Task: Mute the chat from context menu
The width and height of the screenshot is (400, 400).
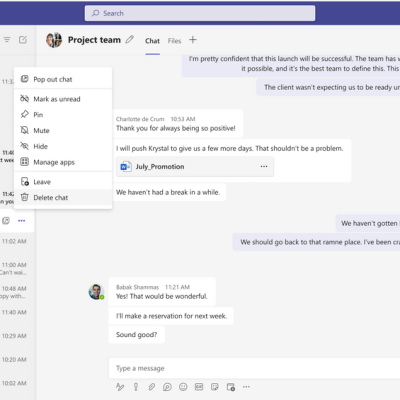Action: [63, 130]
